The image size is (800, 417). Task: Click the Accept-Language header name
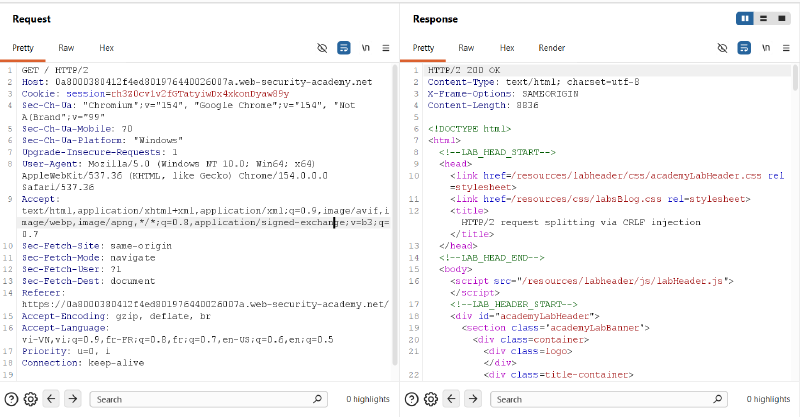(x=66, y=328)
